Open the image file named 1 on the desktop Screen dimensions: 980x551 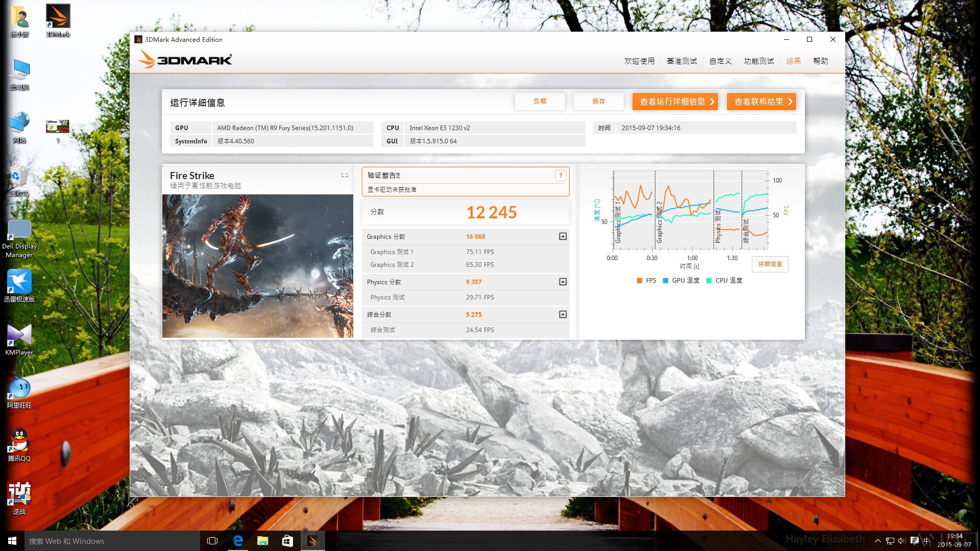58,130
